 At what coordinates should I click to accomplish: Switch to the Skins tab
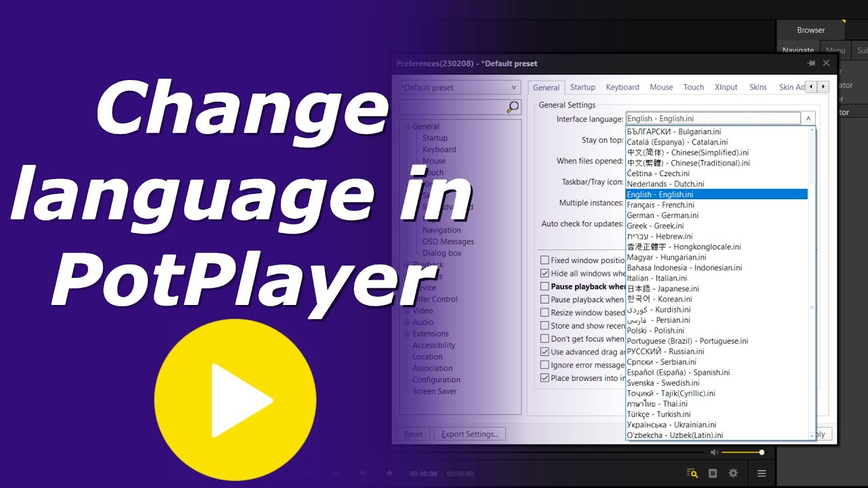[757, 87]
